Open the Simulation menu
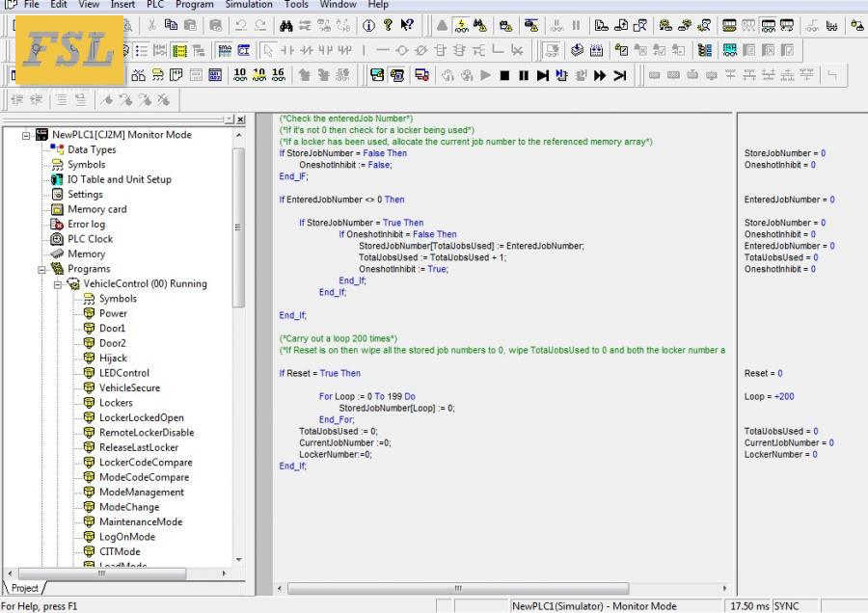 pos(248,5)
